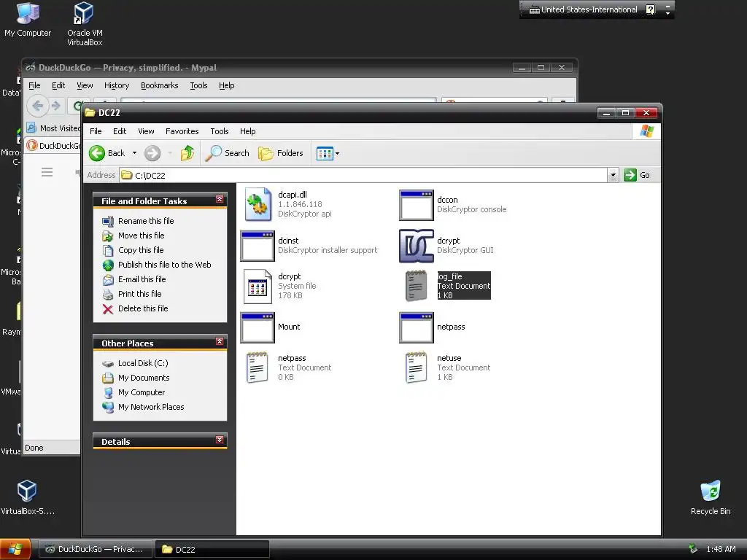Click Mypal browser back arrow
The width and height of the screenshot is (747, 560).
point(38,105)
